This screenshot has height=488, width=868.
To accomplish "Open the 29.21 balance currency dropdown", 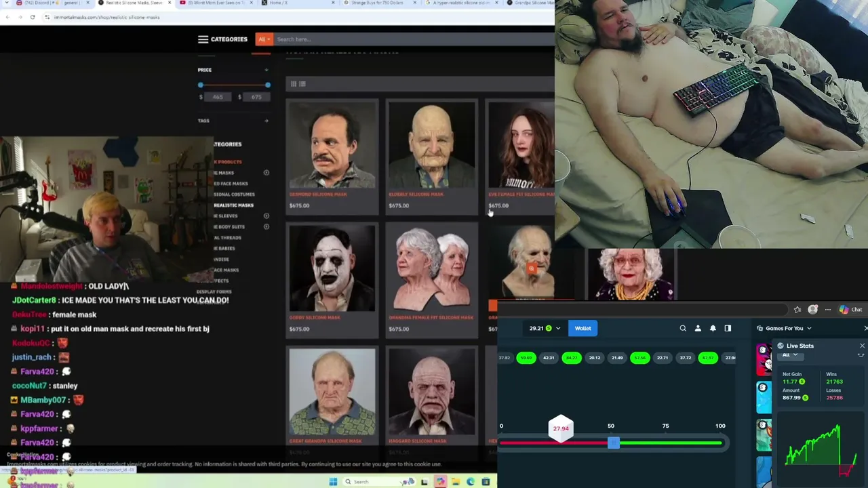I will coord(558,328).
